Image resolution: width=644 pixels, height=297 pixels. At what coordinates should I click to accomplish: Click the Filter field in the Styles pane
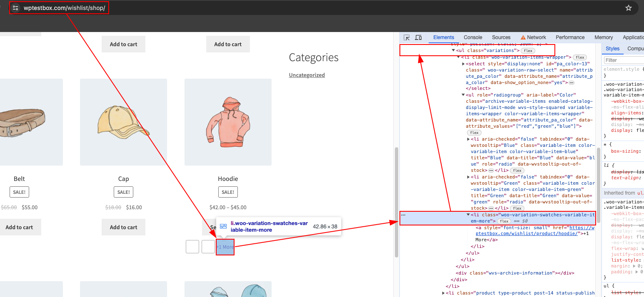point(624,60)
